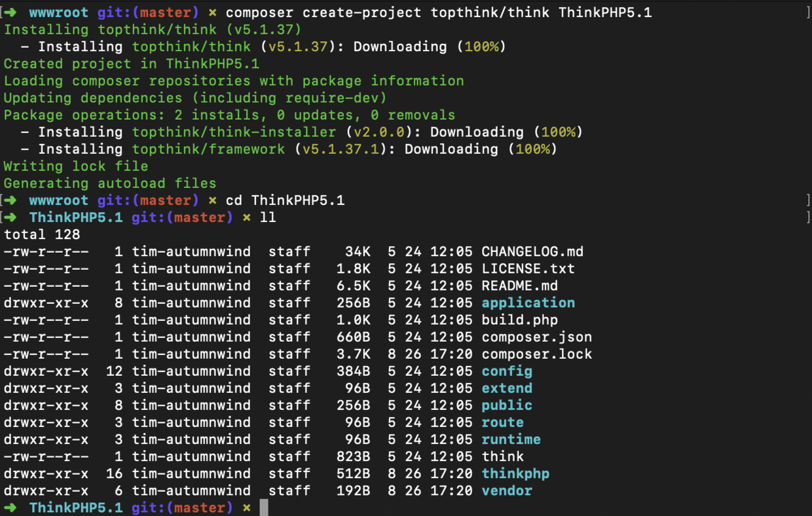This screenshot has height=516, width=812.
Task: Click the thinkphp directory name
Action: click(515, 473)
